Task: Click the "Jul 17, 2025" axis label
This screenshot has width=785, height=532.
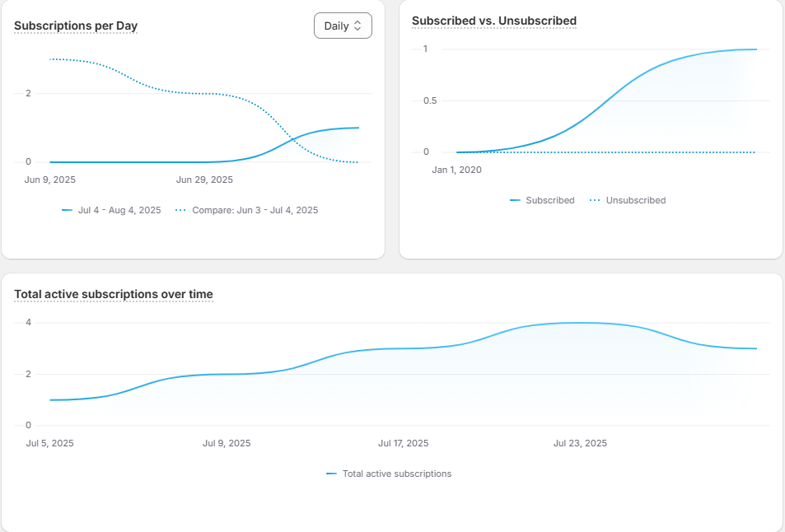Action: click(x=404, y=443)
